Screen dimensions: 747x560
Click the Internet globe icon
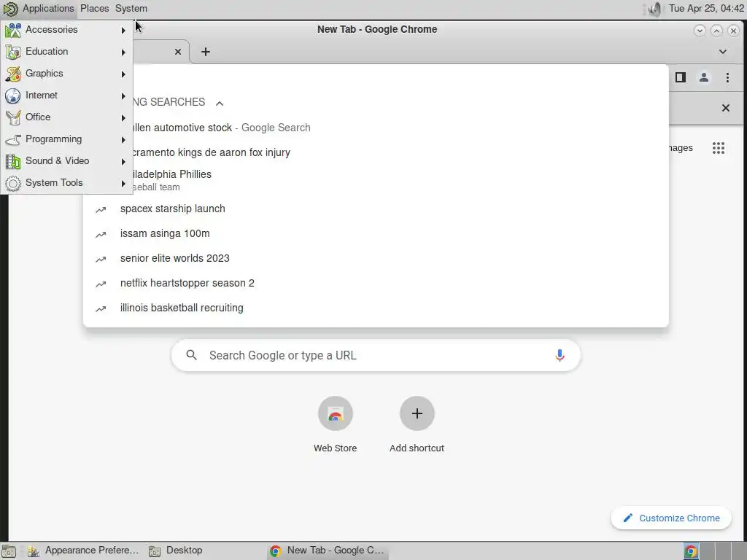13,96
